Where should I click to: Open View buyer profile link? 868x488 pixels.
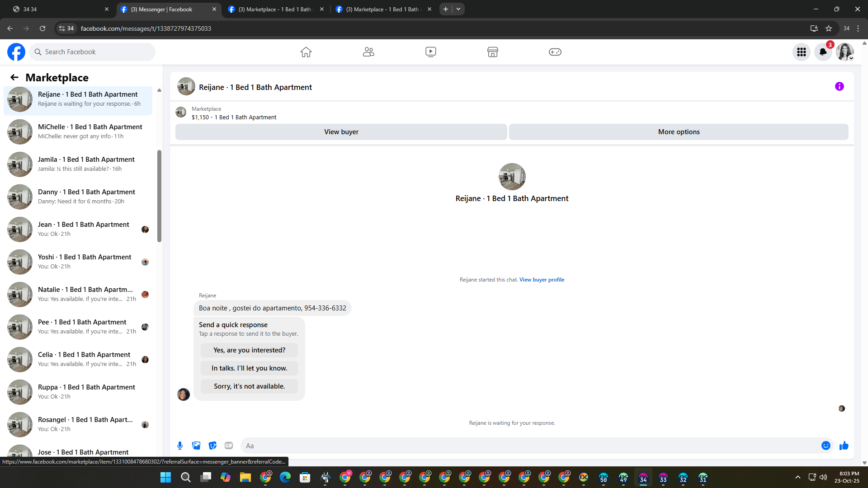[542, 280]
